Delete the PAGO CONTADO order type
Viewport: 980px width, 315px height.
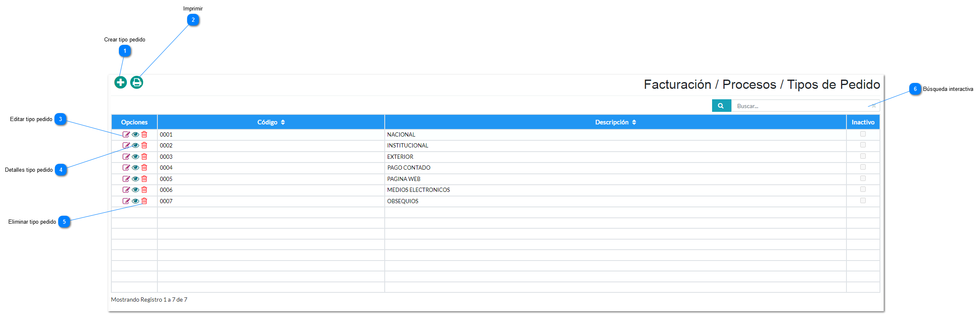pyautogui.click(x=144, y=168)
